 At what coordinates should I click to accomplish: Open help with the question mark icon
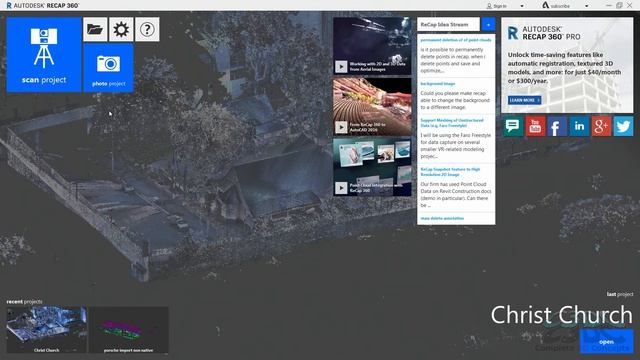147,29
